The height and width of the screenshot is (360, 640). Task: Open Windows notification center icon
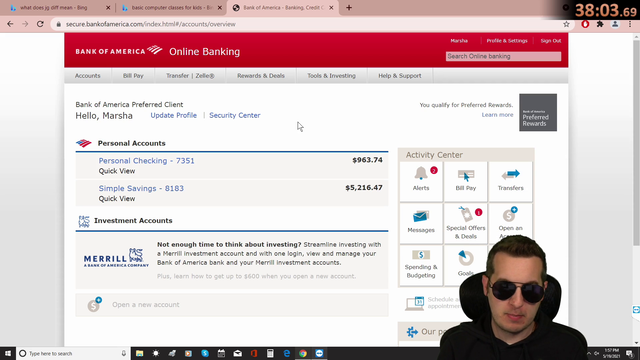point(630,353)
